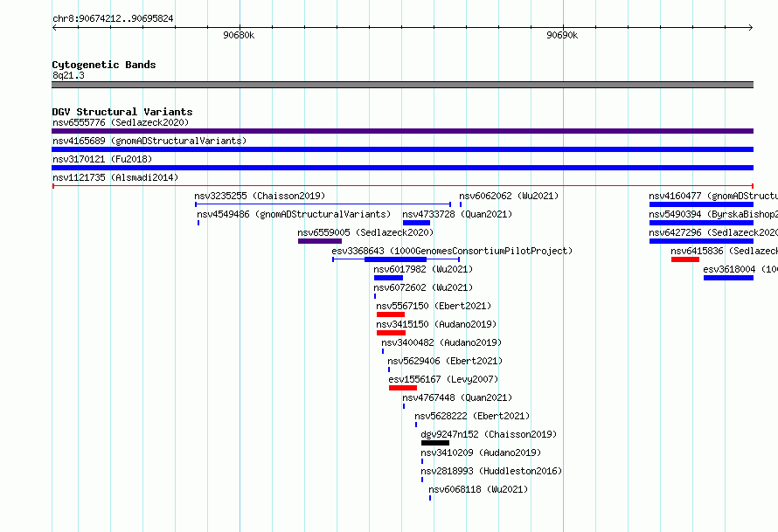Click the blue nsv4160477 variant bar

[x=701, y=204]
